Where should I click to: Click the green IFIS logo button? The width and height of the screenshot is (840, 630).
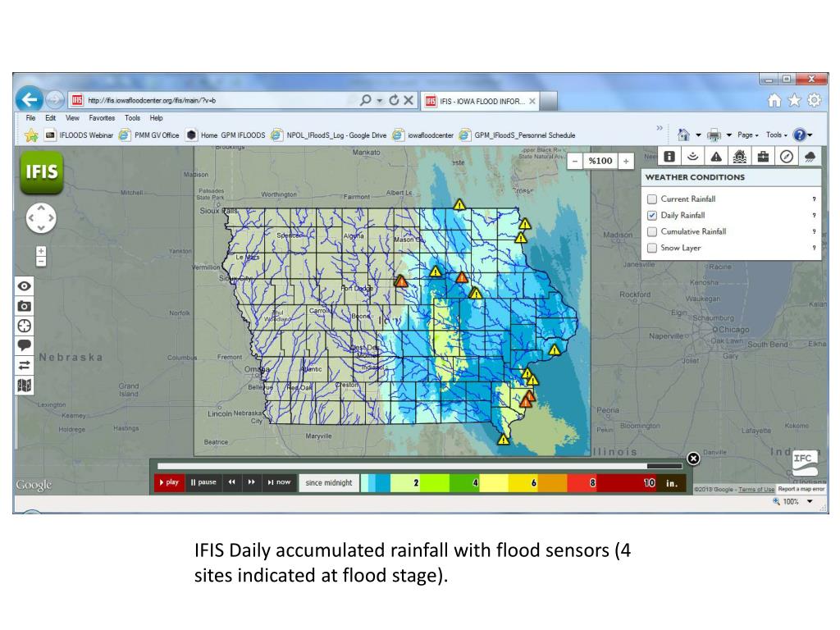click(42, 172)
